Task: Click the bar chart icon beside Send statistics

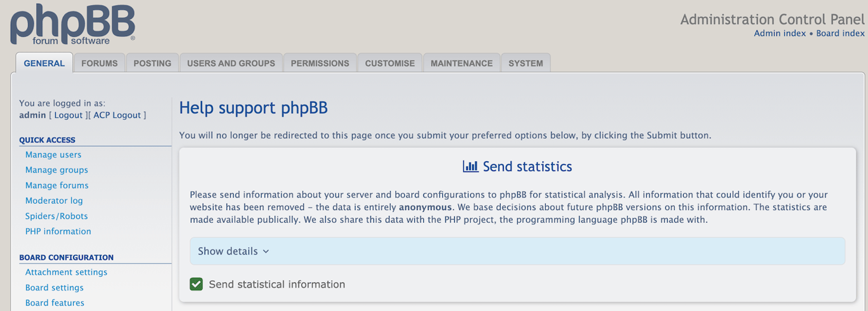Action: pyautogui.click(x=470, y=166)
